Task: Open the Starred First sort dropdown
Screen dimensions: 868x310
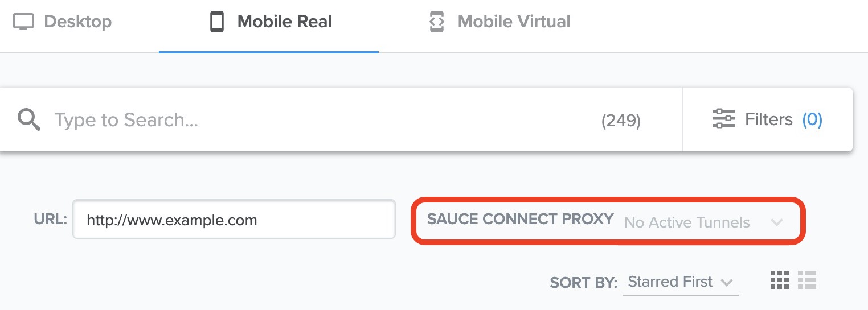Action: pyautogui.click(x=670, y=282)
